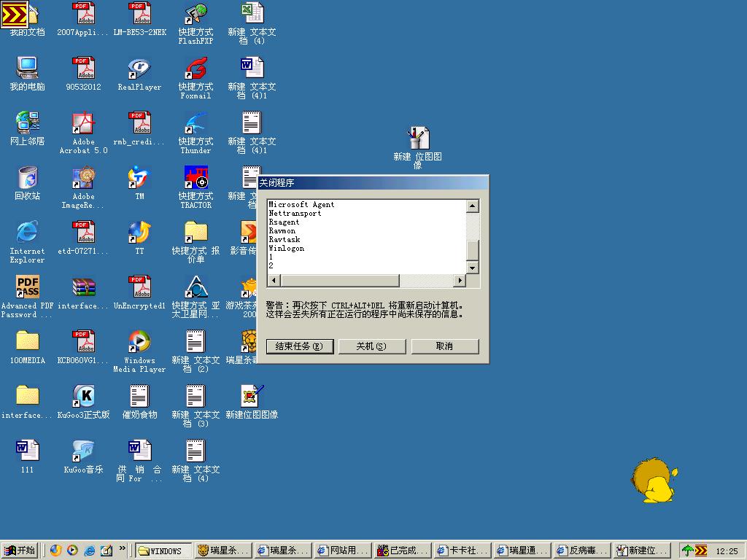The width and height of the screenshot is (747, 560).
Task: Select the TRACTOR shortcut icon
Action: point(196,186)
